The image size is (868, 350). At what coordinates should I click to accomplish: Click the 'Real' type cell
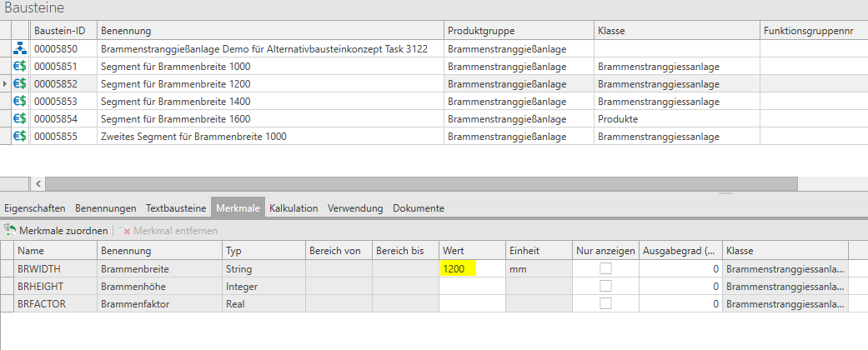pyautogui.click(x=263, y=303)
